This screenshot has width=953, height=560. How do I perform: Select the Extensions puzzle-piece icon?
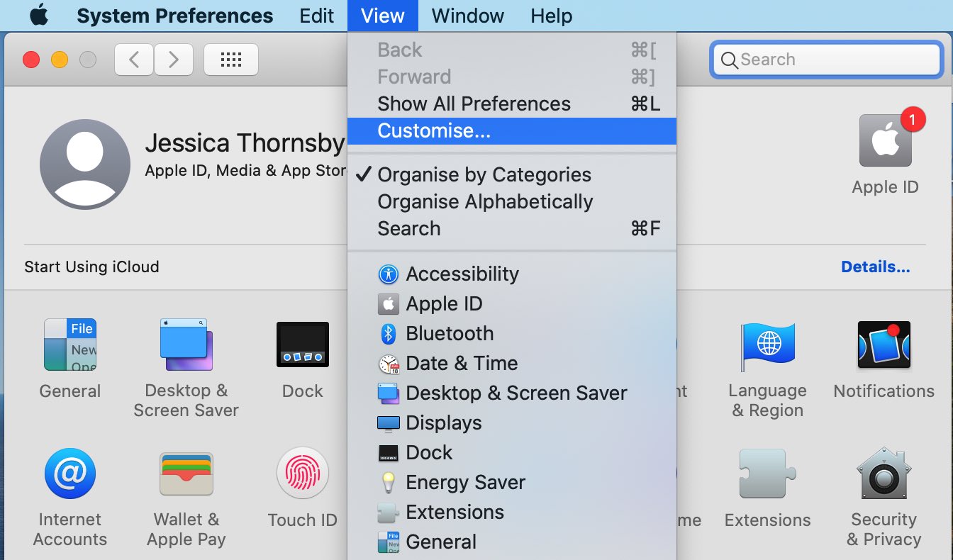click(767, 473)
